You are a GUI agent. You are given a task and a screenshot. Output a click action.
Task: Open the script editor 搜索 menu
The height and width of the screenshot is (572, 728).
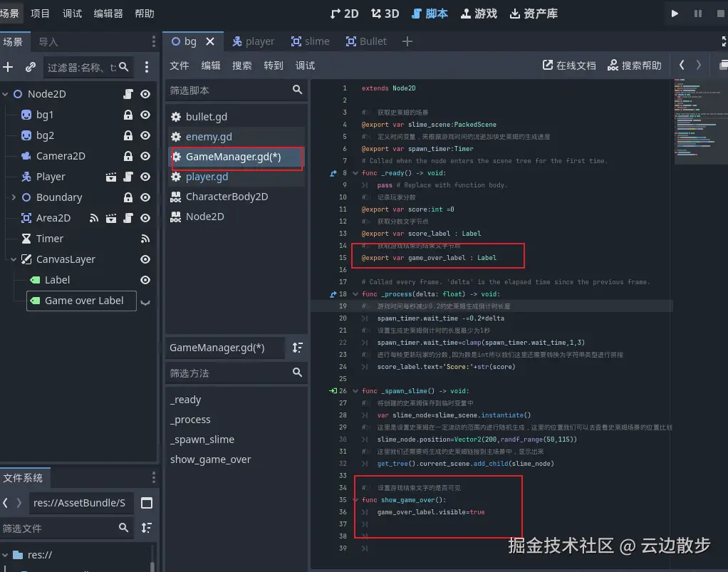[x=242, y=66]
